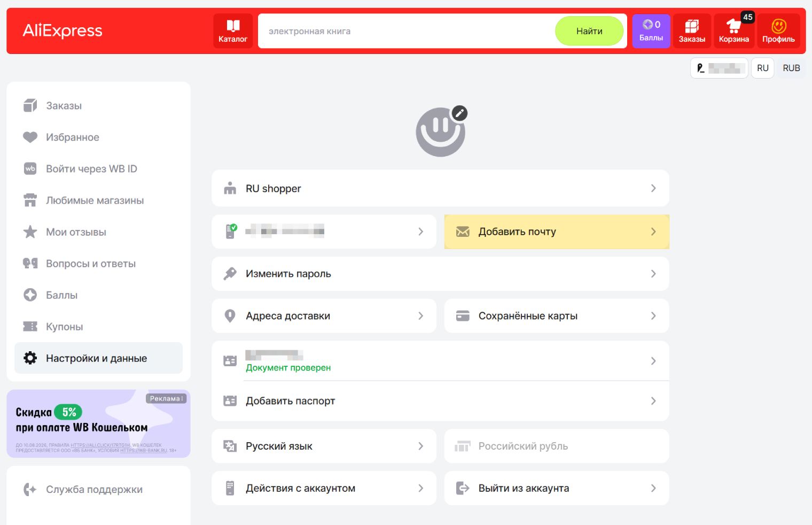Click the profile avatar image
This screenshot has height=525, width=812.
(441, 132)
